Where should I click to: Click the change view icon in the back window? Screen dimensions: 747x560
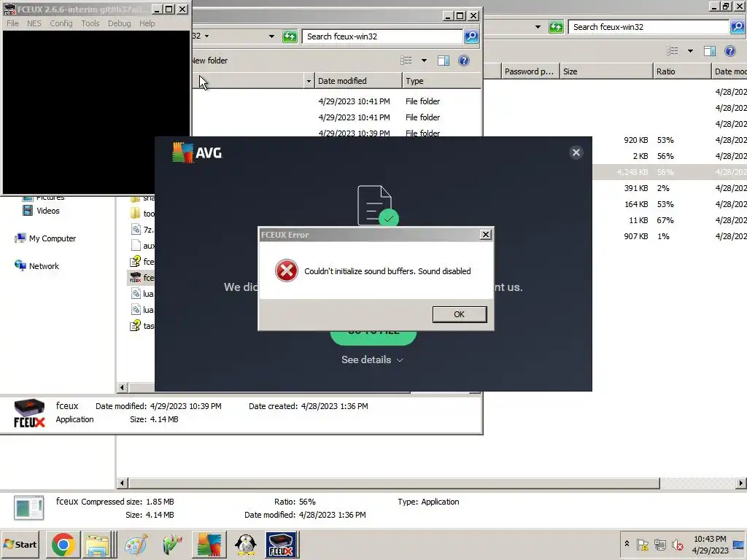(672, 50)
